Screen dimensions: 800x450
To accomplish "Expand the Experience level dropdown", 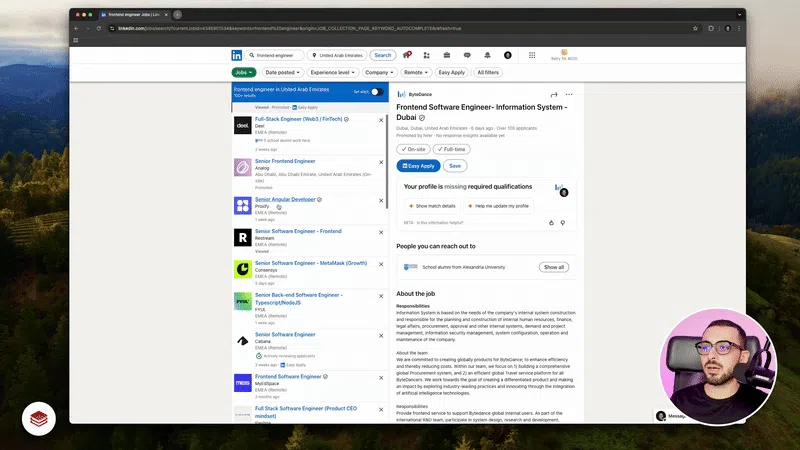I will pyautogui.click(x=332, y=73).
